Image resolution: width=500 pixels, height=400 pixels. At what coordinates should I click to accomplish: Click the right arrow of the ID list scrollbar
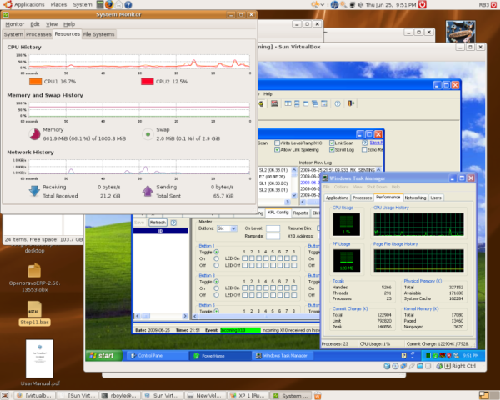point(185,316)
